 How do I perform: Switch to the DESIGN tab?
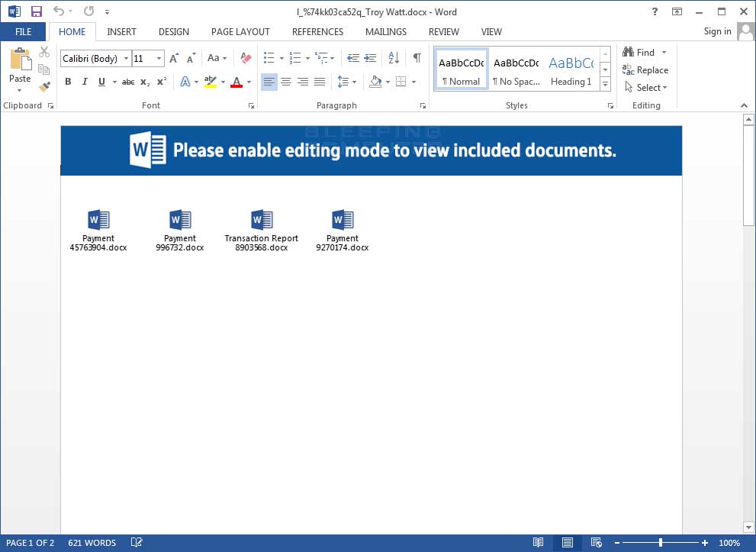(x=174, y=32)
